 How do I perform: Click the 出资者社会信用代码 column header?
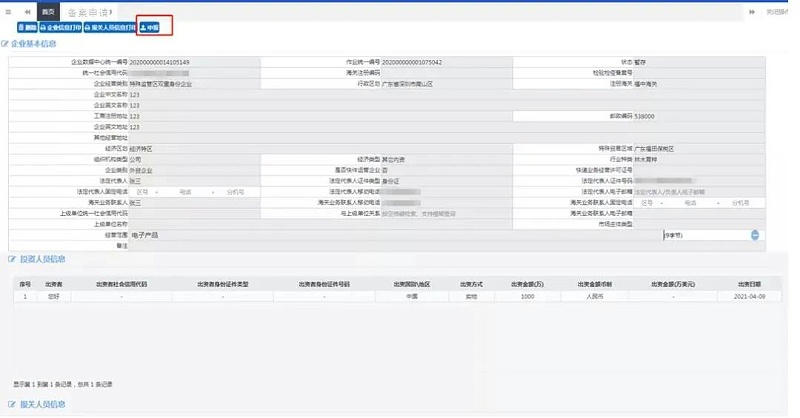pos(121,284)
